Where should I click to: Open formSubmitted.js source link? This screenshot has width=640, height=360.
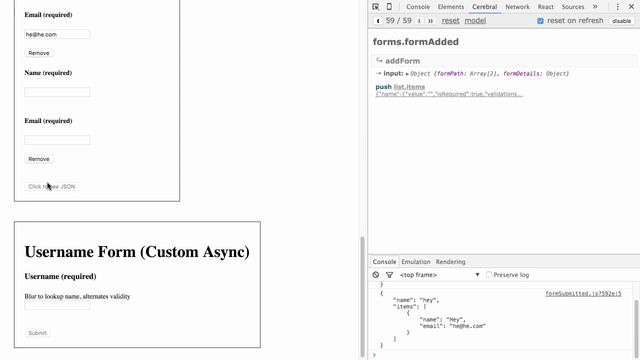coord(583,293)
